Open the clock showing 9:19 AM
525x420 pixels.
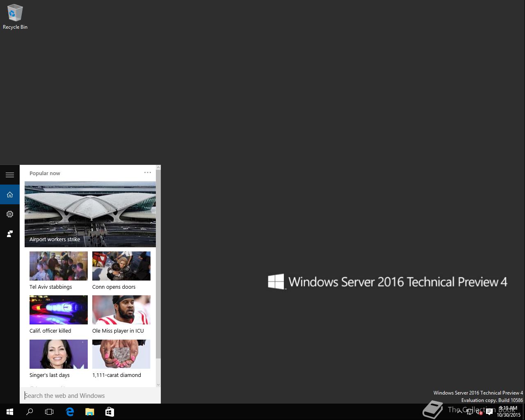[x=509, y=412]
